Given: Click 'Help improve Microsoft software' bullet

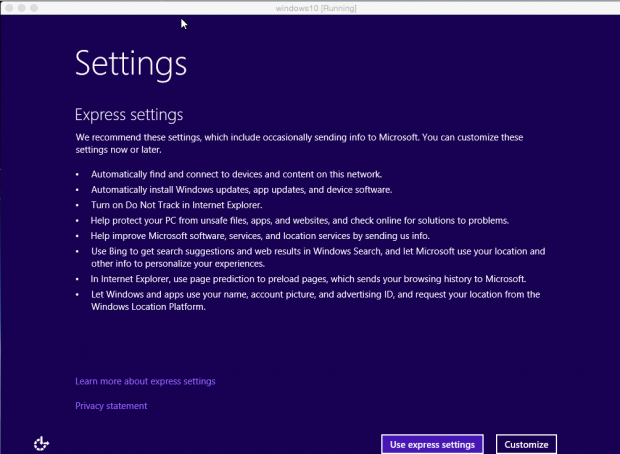Looking at the screenshot, I should (260, 236).
